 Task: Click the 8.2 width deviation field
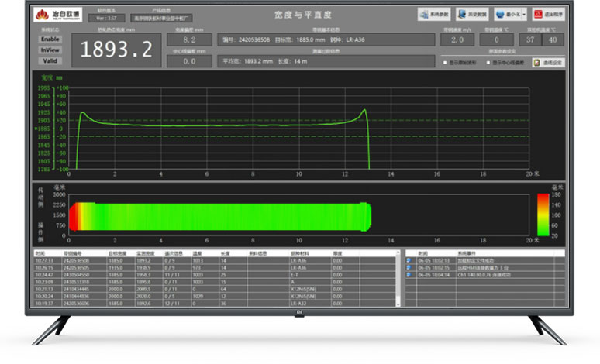(x=189, y=39)
